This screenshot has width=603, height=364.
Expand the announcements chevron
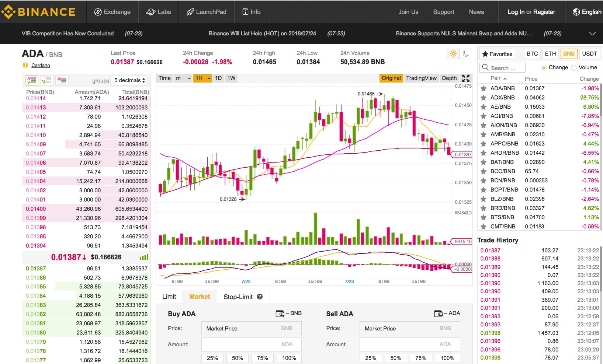(592, 34)
